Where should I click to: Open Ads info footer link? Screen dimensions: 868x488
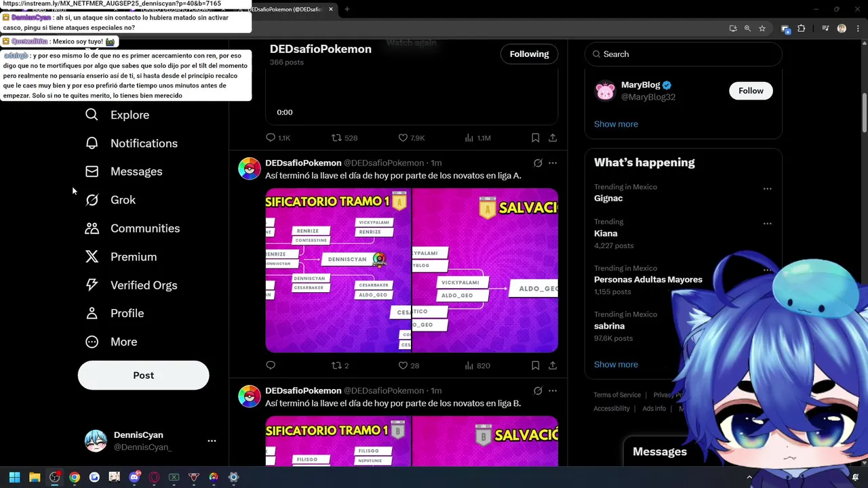[654, 409]
